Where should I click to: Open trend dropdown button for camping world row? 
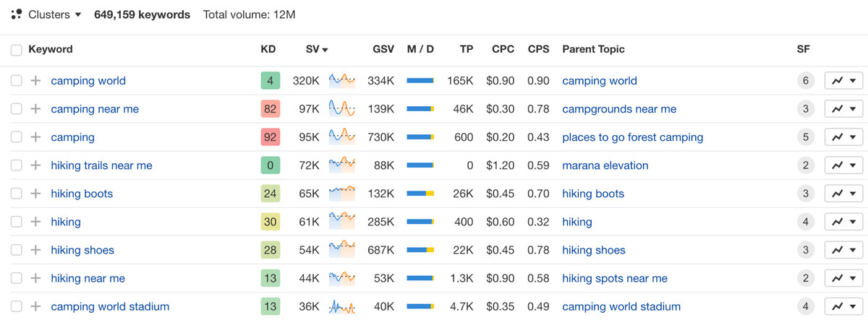click(843, 81)
